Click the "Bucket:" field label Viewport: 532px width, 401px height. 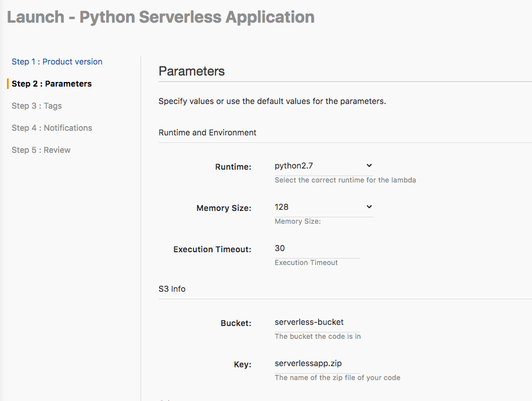pos(236,323)
